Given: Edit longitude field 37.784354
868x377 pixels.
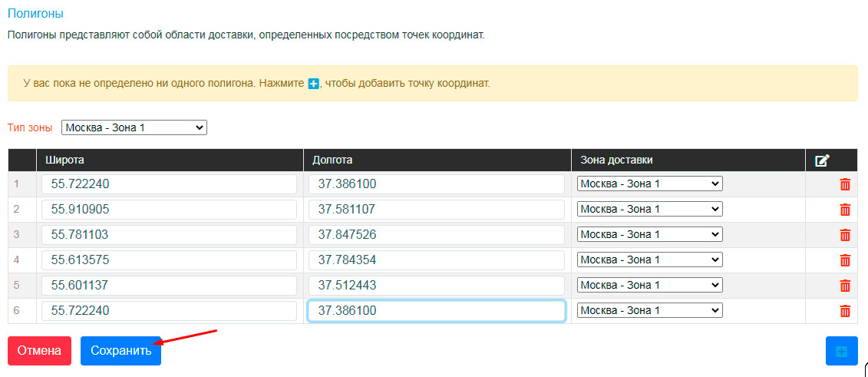Looking at the screenshot, I should point(436,260).
